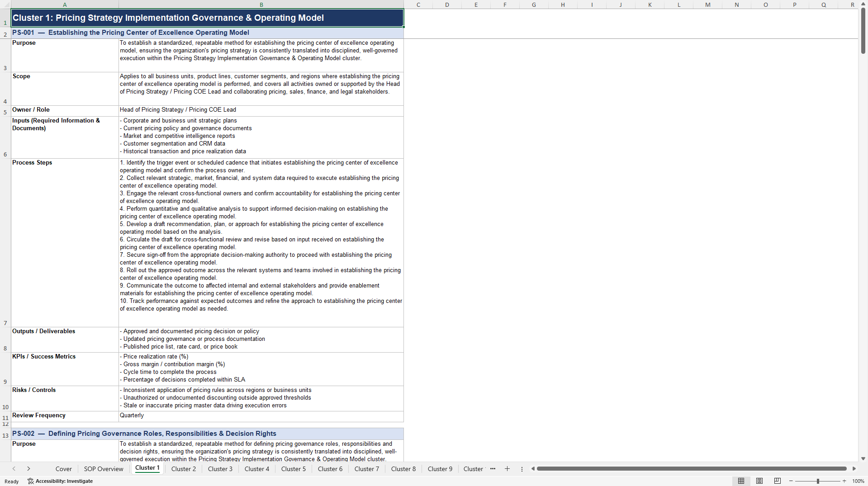
Task: Switch to Normal view in status bar
Action: 741,481
